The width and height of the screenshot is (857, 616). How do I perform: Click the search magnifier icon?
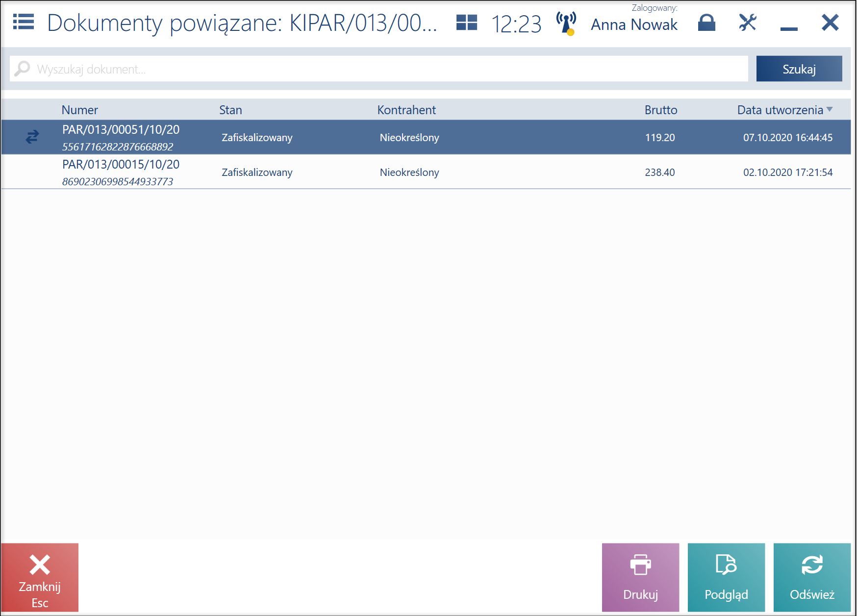pyautogui.click(x=22, y=69)
